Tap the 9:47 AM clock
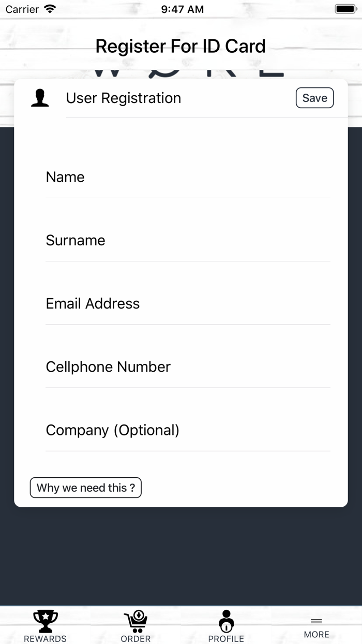Viewport: 362px width, 644px height. point(182,9)
